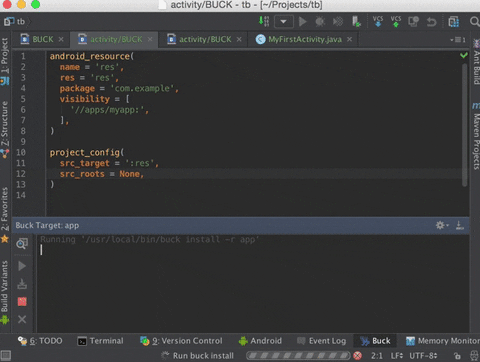This screenshot has width=480, height=362.
Task: Open the Event Log tool window
Action: pos(321,341)
